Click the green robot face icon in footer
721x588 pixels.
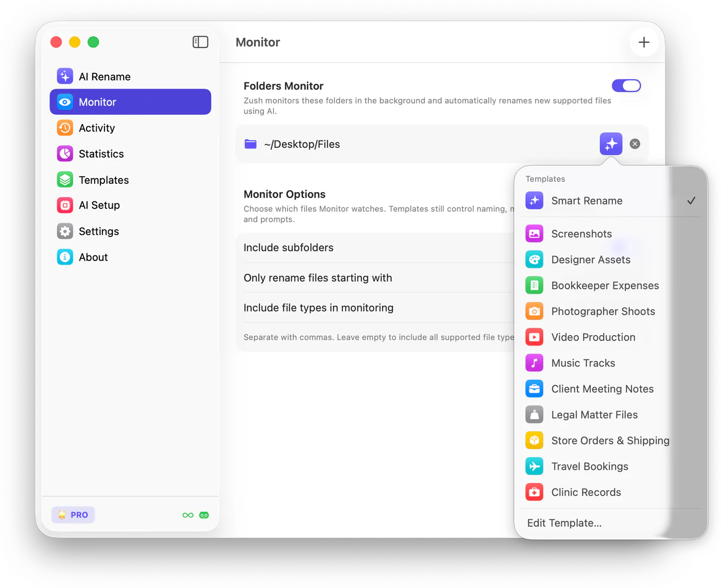[204, 515]
